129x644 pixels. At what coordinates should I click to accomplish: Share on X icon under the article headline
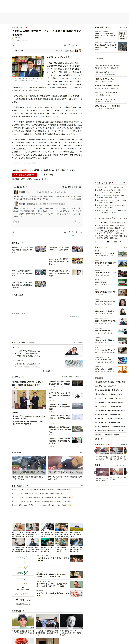click(73, 45)
